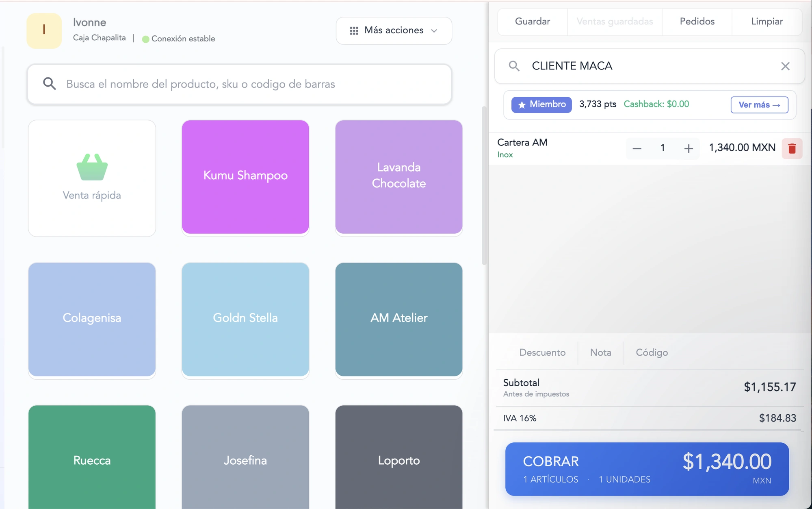Open the Descuento option
The width and height of the screenshot is (812, 509).
(542, 352)
